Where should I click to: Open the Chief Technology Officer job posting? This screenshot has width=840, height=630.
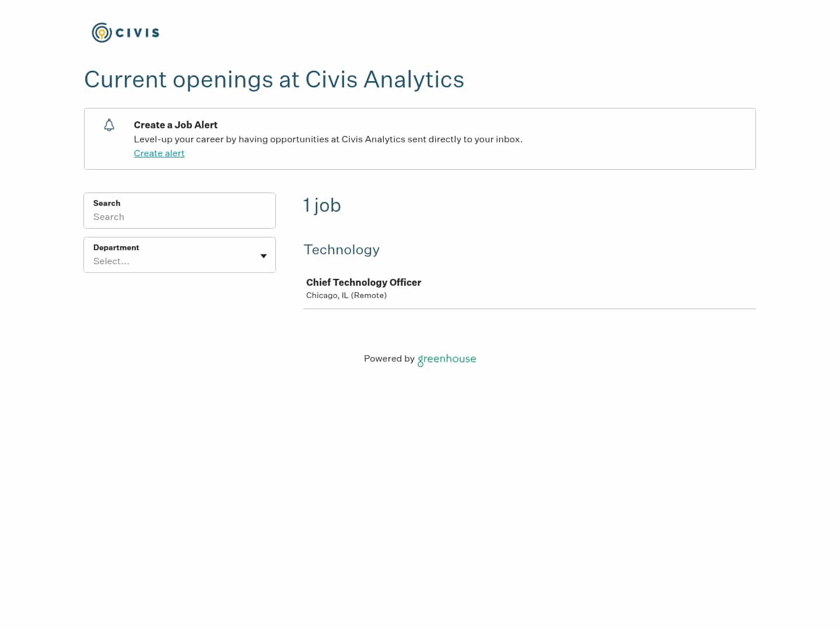coord(363,282)
